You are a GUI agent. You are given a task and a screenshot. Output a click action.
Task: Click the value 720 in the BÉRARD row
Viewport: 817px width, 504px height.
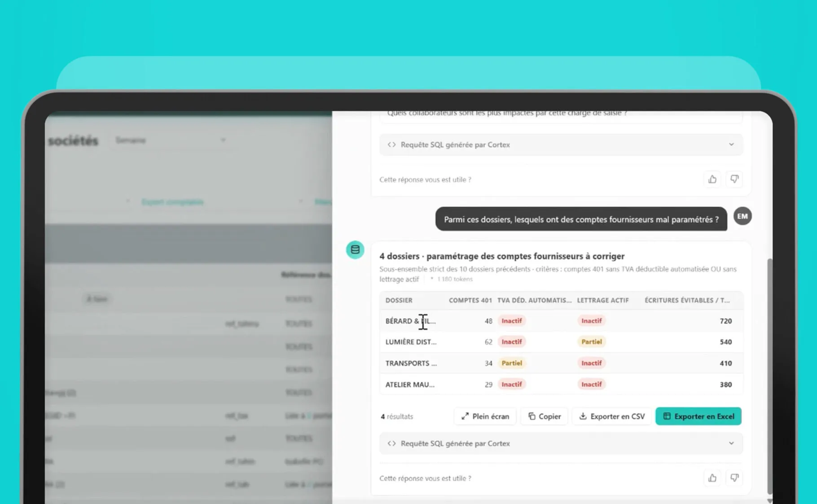(x=726, y=321)
